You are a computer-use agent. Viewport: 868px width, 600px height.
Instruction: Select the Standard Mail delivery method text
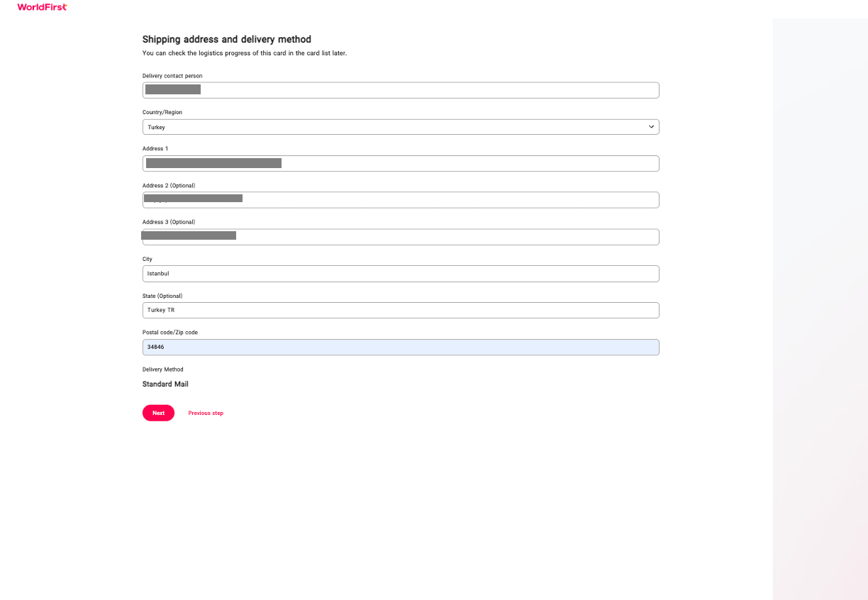click(165, 384)
